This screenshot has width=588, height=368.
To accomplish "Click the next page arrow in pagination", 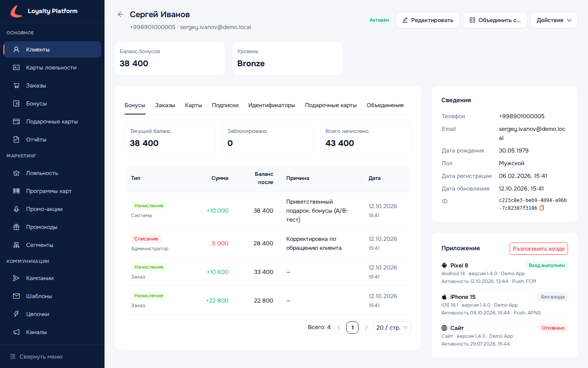I will click(366, 328).
